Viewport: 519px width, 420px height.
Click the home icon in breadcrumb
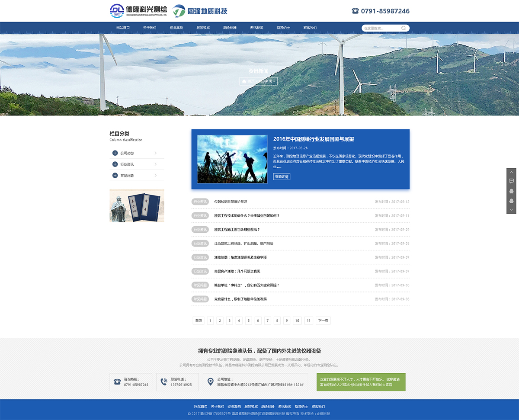click(x=244, y=81)
